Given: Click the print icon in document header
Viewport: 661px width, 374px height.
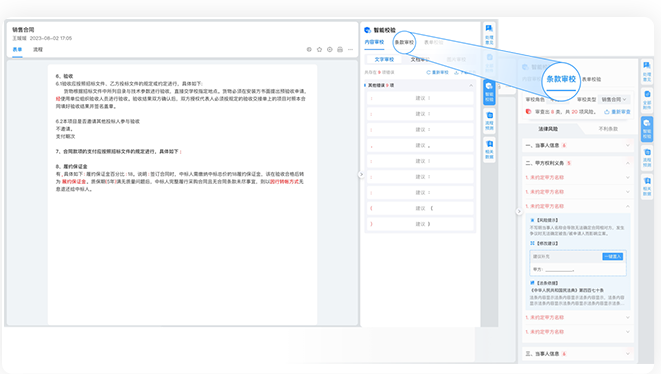Looking at the screenshot, I should (340, 49).
